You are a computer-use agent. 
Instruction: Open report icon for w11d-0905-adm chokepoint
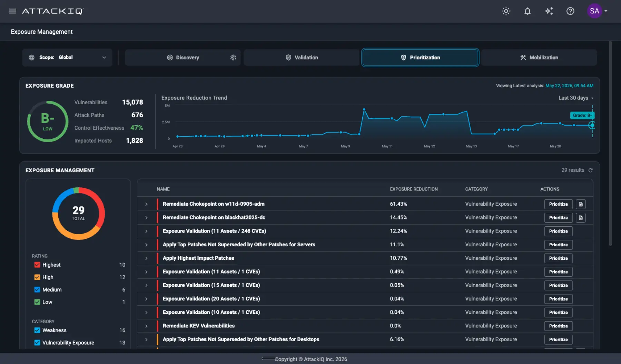[x=581, y=204]
